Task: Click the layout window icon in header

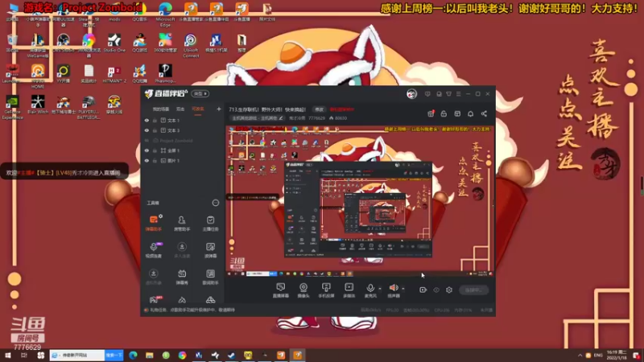Action: tap(457, 113)
